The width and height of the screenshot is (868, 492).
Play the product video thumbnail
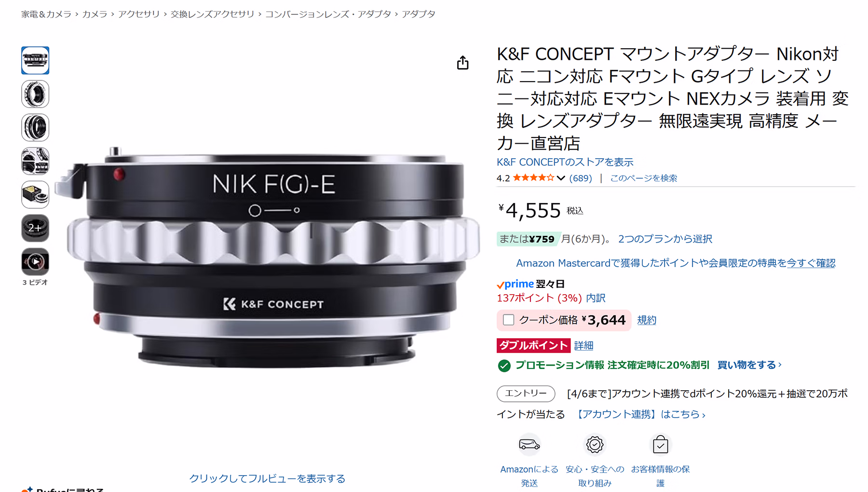click(x=35, y=261)
